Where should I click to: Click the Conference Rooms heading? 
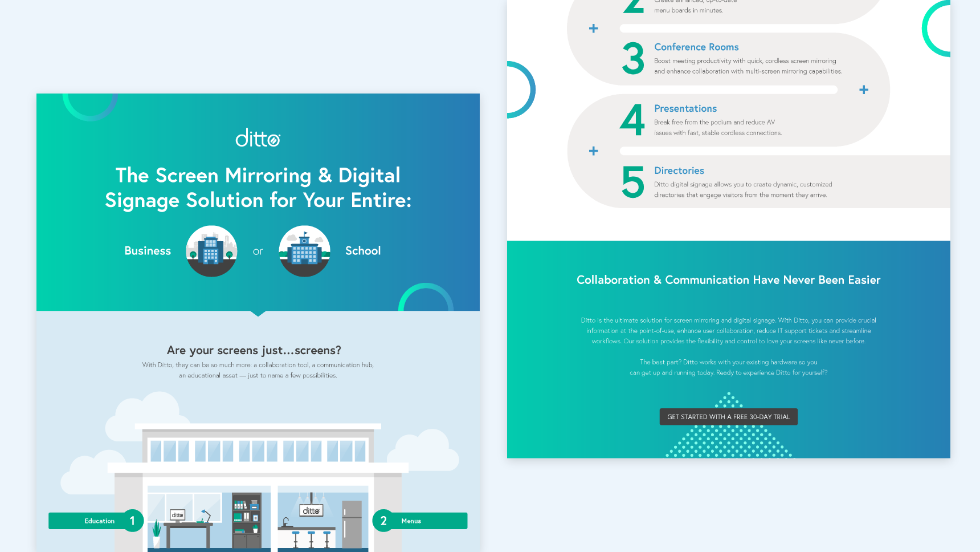coord(696,47)
